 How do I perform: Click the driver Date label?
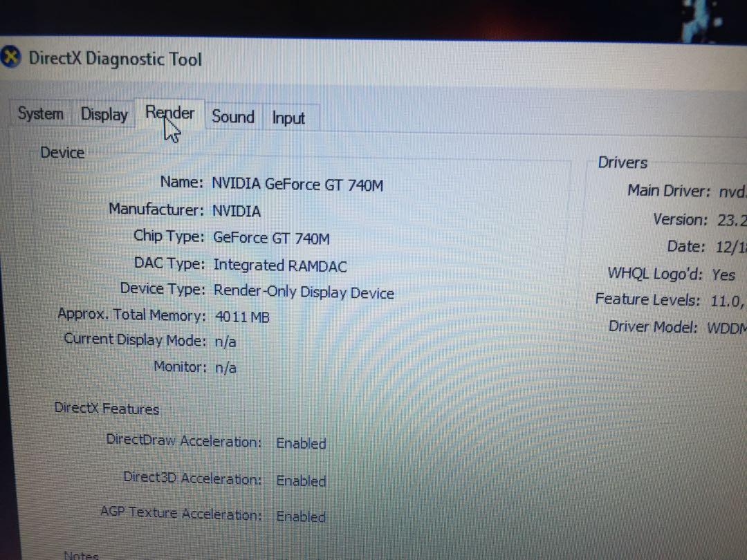click(686, 246)
